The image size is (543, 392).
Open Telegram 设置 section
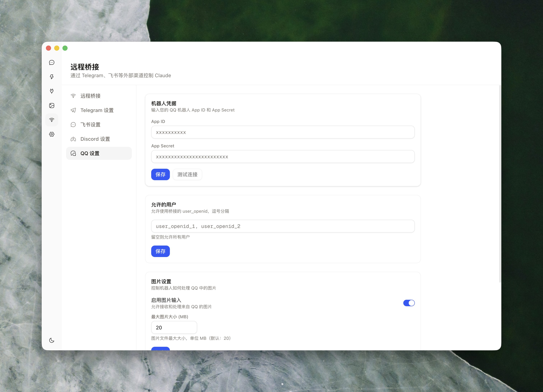(x=97, y=110)
